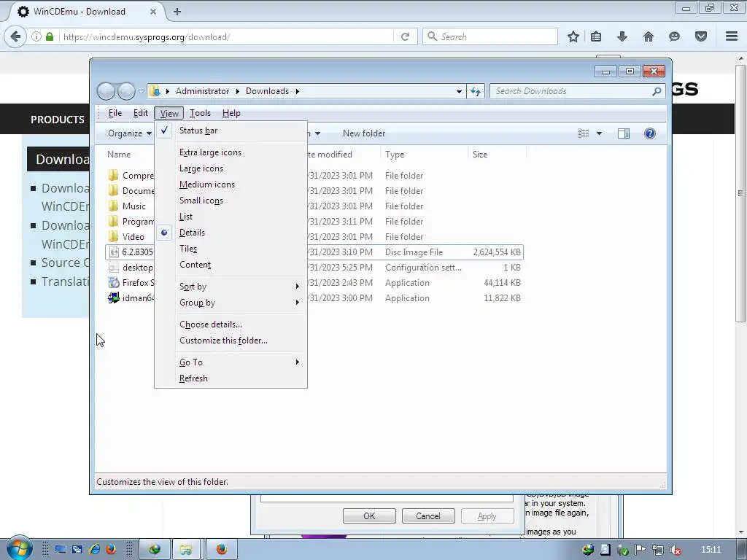Show Firefox bookmarks list icon
Screen dimensions: 747x560
595,36
